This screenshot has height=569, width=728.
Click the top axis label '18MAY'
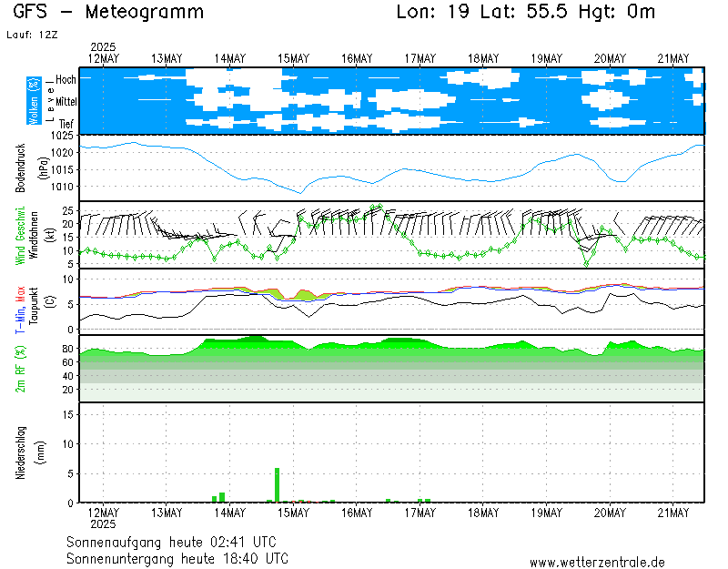click(x=483, y=59)
